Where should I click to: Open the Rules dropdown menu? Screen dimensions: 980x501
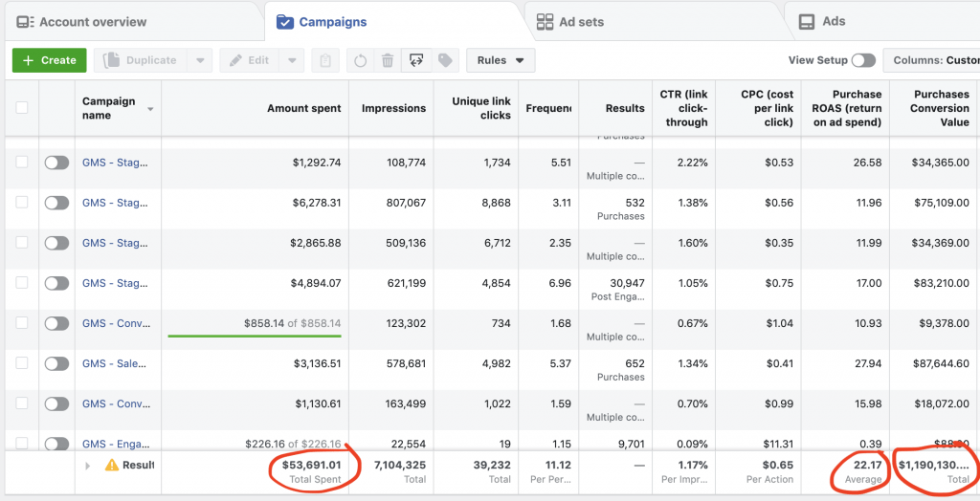click(501, 60)
